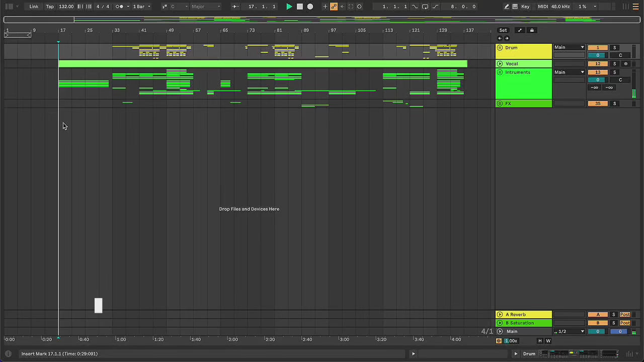Image resolution: width=644 pixels, height=362 pixels.
Task: Click the Stop button in transport
Action: pos(300,7)
